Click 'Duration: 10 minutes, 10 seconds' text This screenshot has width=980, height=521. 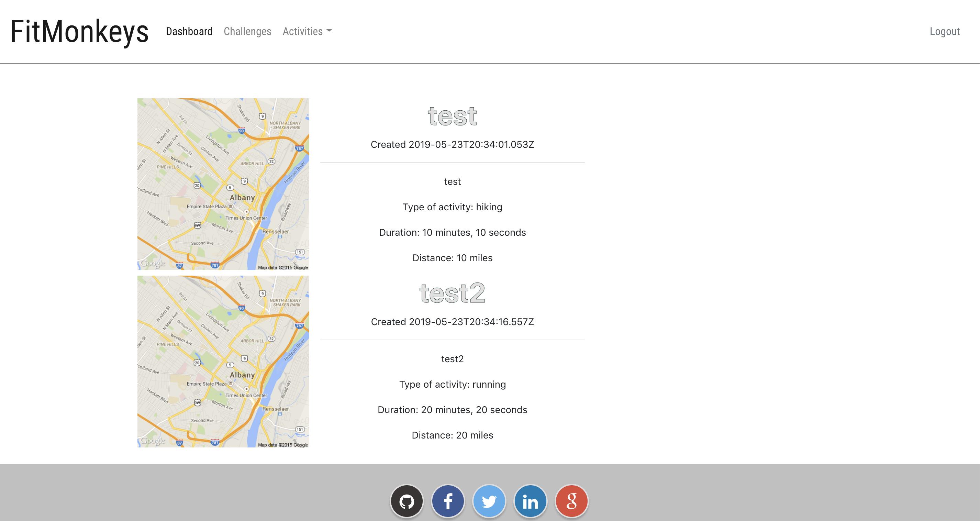[x=452, y=233]
